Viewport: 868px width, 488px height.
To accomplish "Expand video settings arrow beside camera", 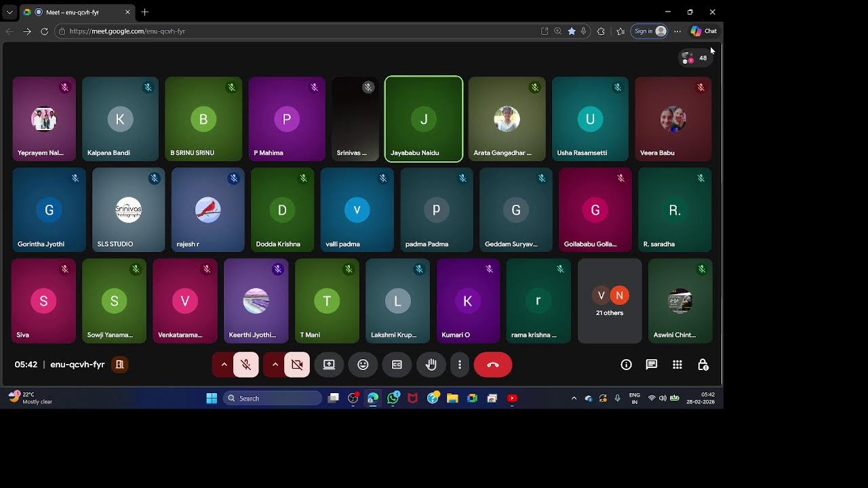I will click(x=275, y=365).
